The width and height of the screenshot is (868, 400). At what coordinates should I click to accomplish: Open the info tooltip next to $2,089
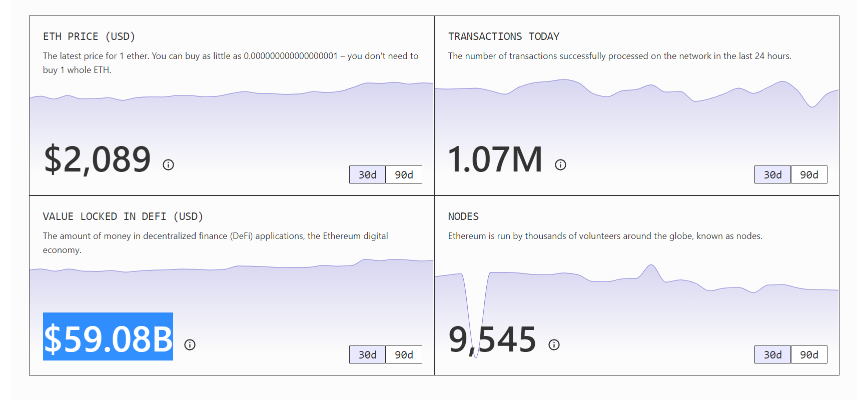pos(168,164)
